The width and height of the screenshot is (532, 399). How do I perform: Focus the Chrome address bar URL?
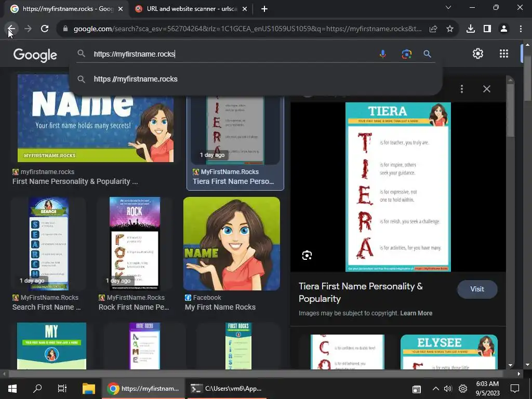(x=248, y=29)
